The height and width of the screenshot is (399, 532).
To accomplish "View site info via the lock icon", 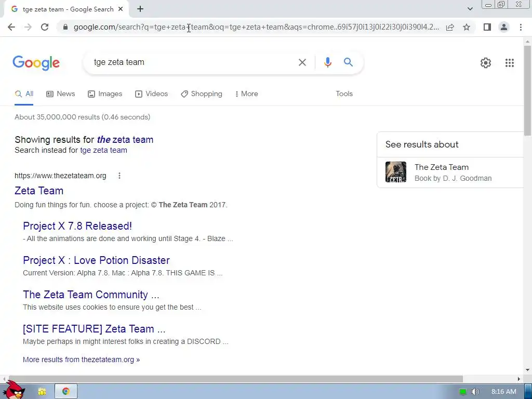I will (65, 27).
